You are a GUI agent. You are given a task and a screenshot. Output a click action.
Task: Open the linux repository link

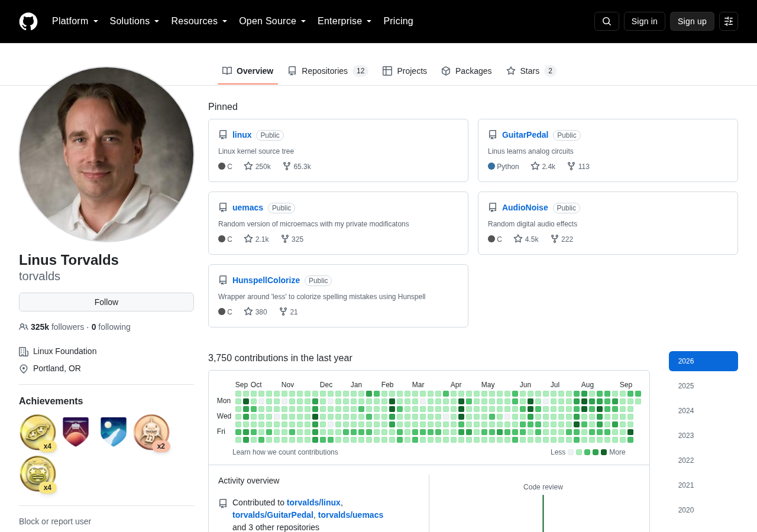click(x=242, y=135)
